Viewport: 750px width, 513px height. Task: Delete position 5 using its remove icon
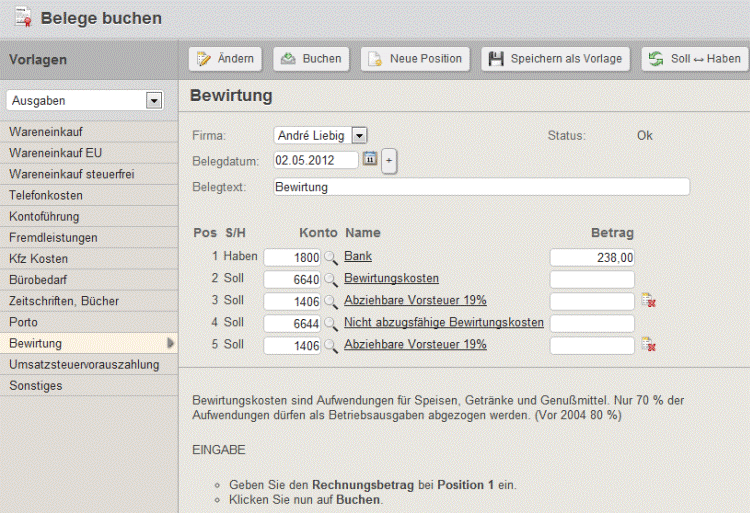[x=649, y=344]
